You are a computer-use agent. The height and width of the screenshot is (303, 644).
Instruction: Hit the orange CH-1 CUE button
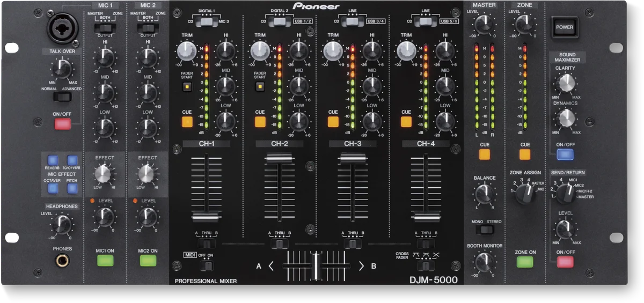[187, 121]
